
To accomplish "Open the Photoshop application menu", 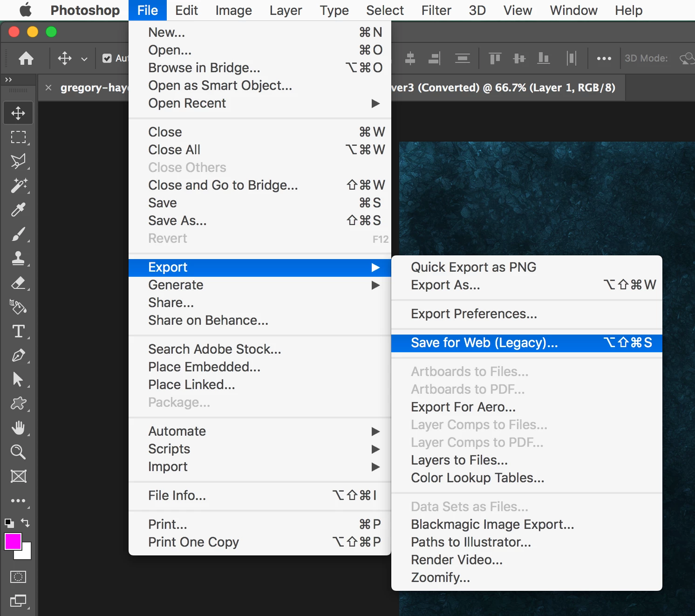I will pos(85,10).
